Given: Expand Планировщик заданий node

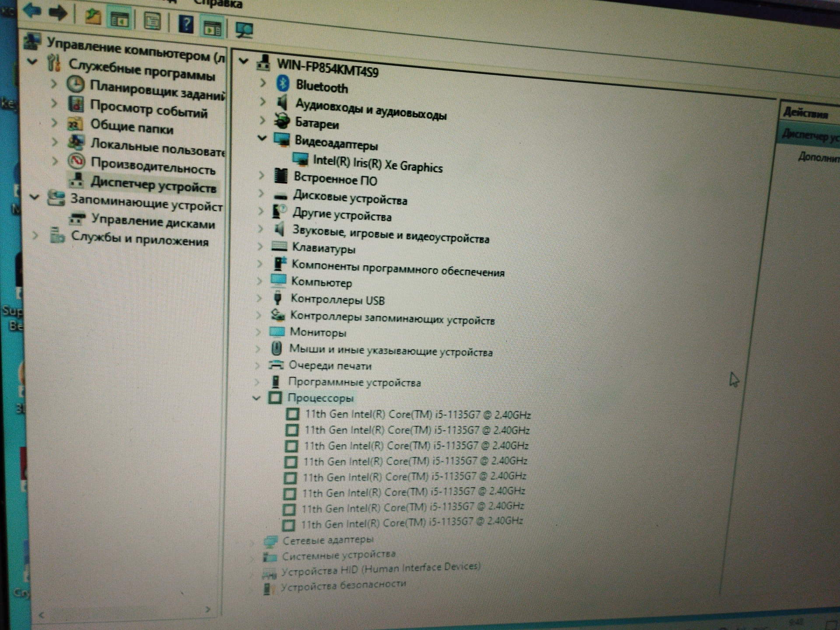Looking at the screenshot, I should pyautogui.click(x=53, y=83).
